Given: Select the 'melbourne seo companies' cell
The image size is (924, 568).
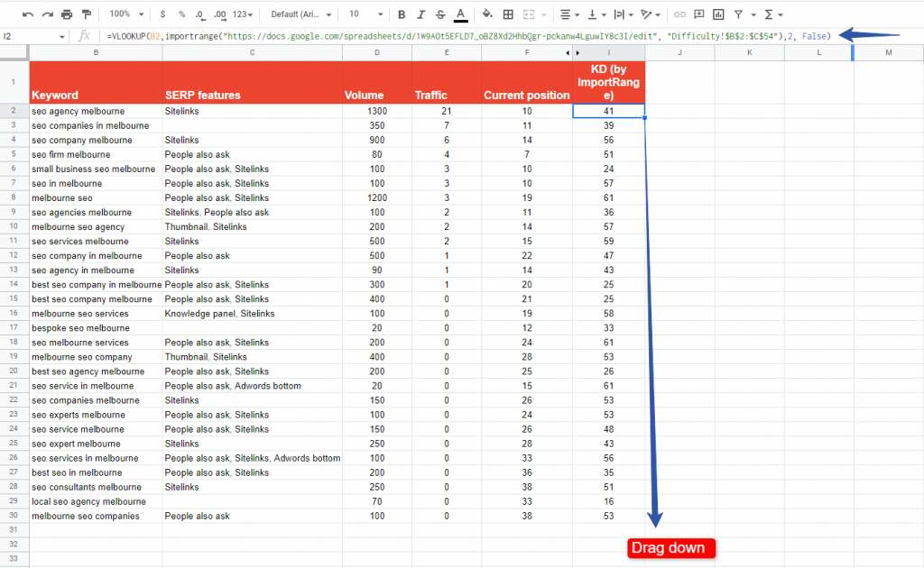Looking at the screenshot, I should 96,516.
